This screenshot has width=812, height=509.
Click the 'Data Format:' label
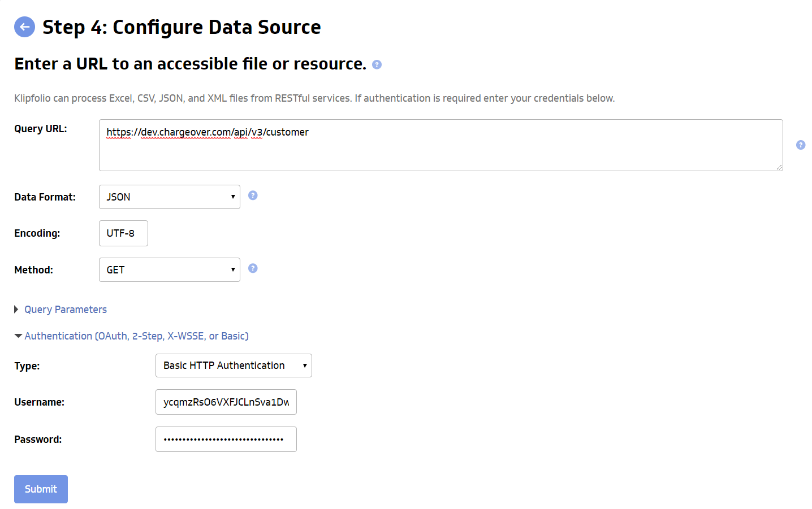(x=45, y=197)
